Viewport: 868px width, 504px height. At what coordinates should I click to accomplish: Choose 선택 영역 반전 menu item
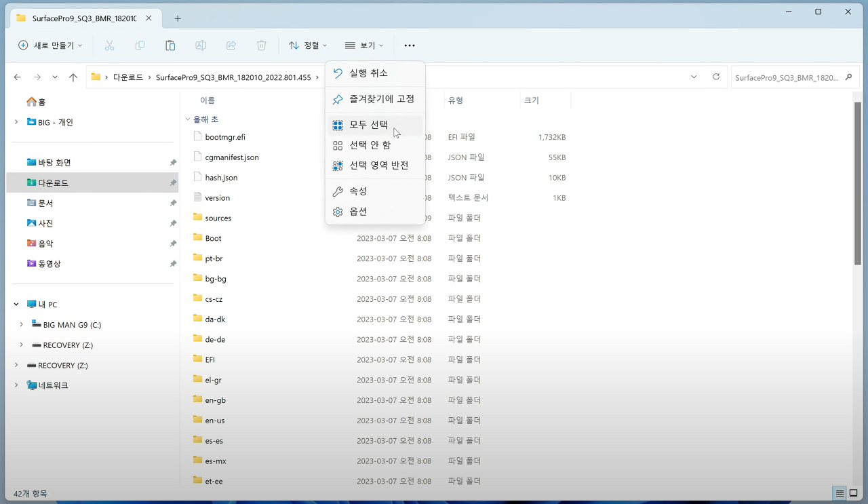tap(375, 166)
